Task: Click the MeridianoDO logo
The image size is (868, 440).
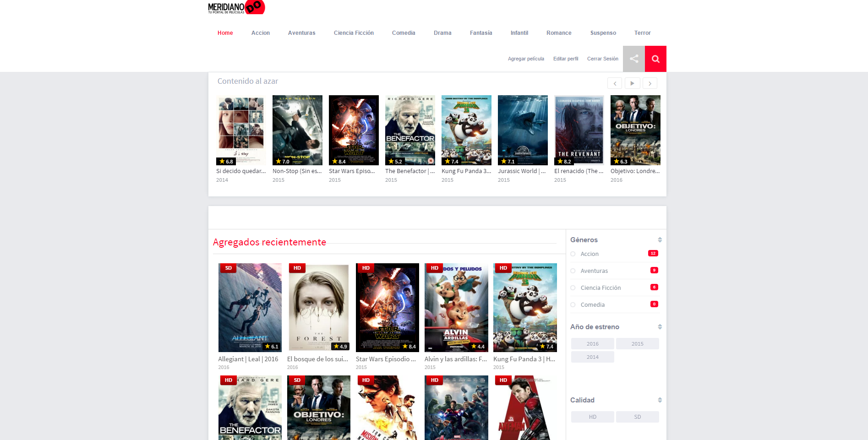Action: (236, 7)
